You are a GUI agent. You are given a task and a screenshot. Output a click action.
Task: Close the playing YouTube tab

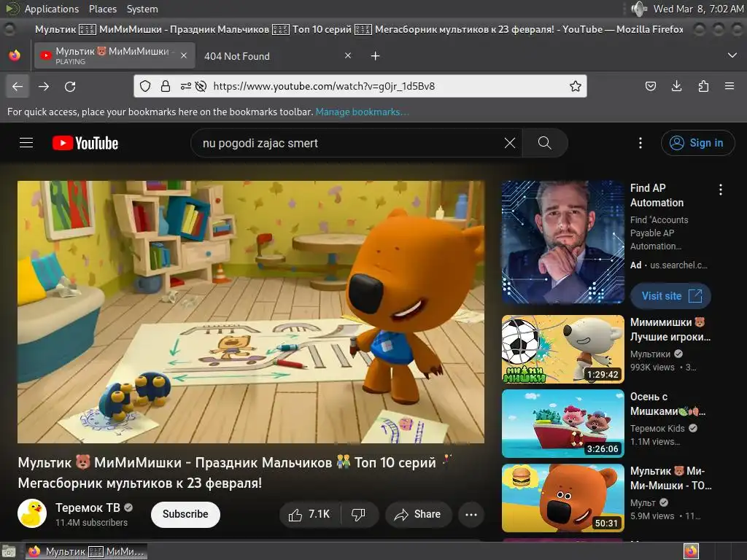[x=184, y=55]
